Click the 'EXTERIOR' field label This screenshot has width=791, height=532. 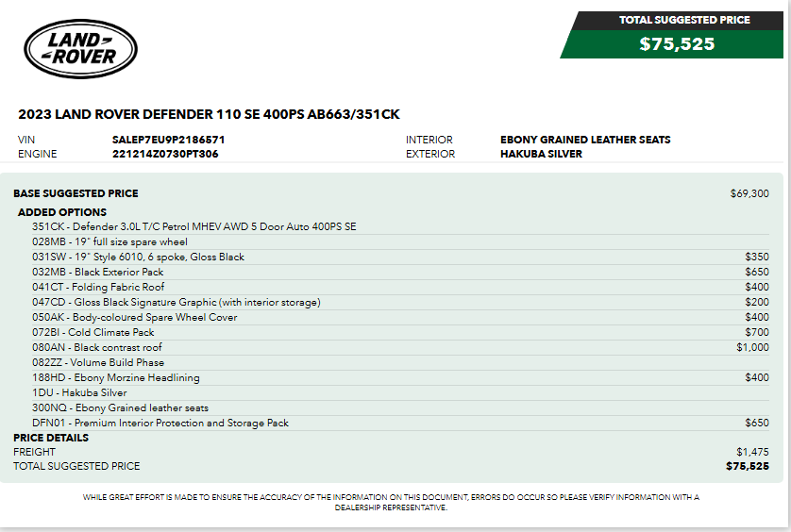(x=430, y=154)
